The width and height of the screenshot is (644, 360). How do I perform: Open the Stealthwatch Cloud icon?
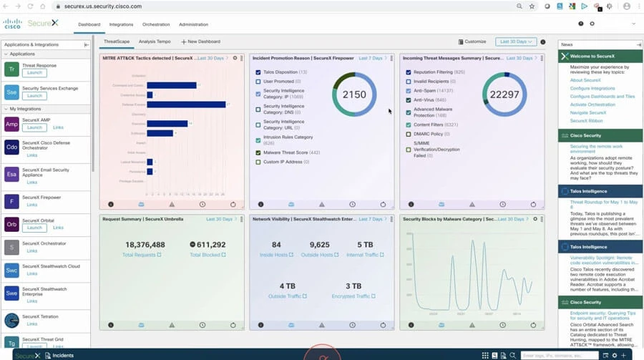click(x=11, y=271)
